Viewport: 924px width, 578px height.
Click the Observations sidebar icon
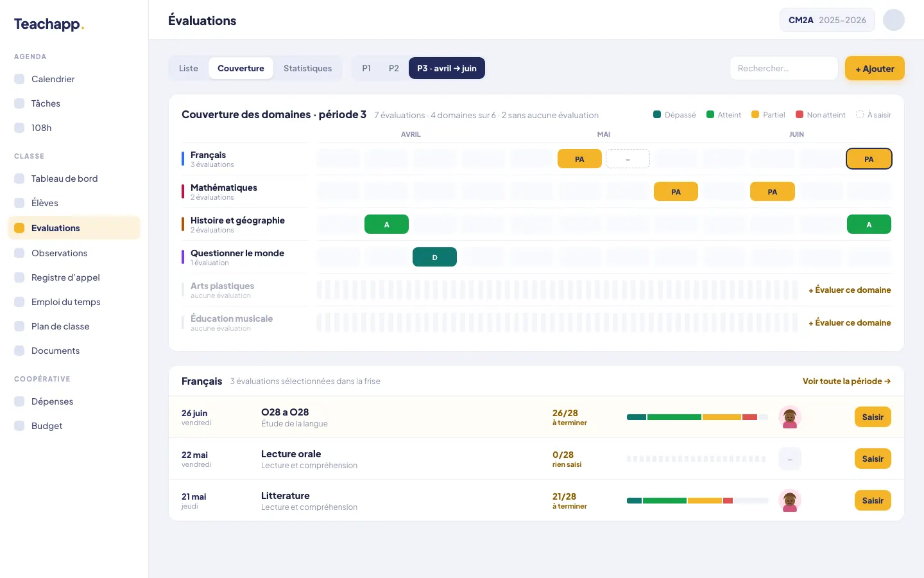click(x=19, y=253)
